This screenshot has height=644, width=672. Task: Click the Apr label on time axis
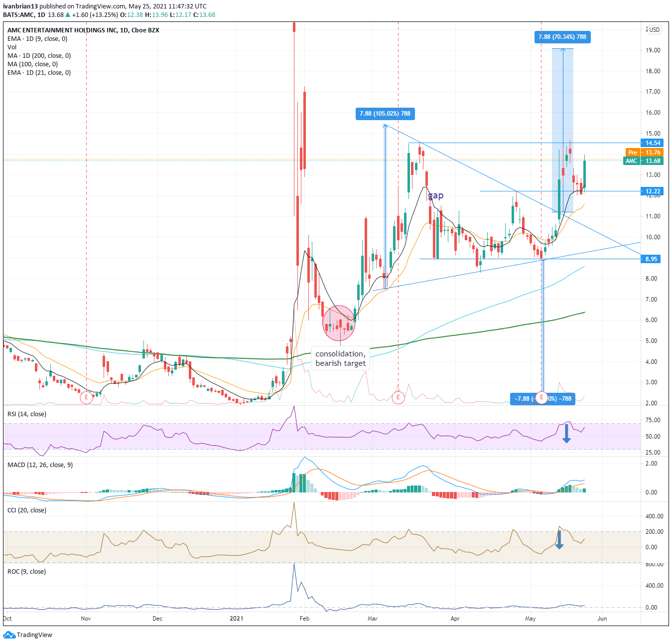[455, 619]
